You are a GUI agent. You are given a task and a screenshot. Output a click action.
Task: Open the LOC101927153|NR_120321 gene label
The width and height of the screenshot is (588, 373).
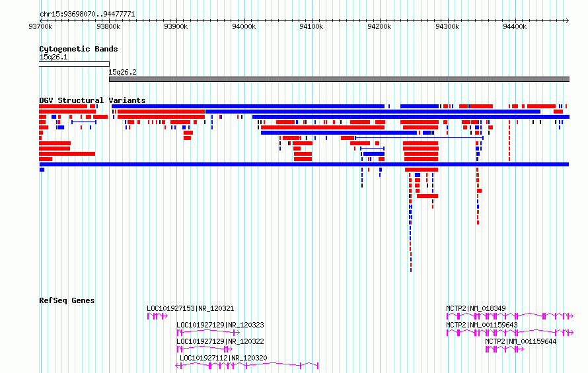point(190,308)
